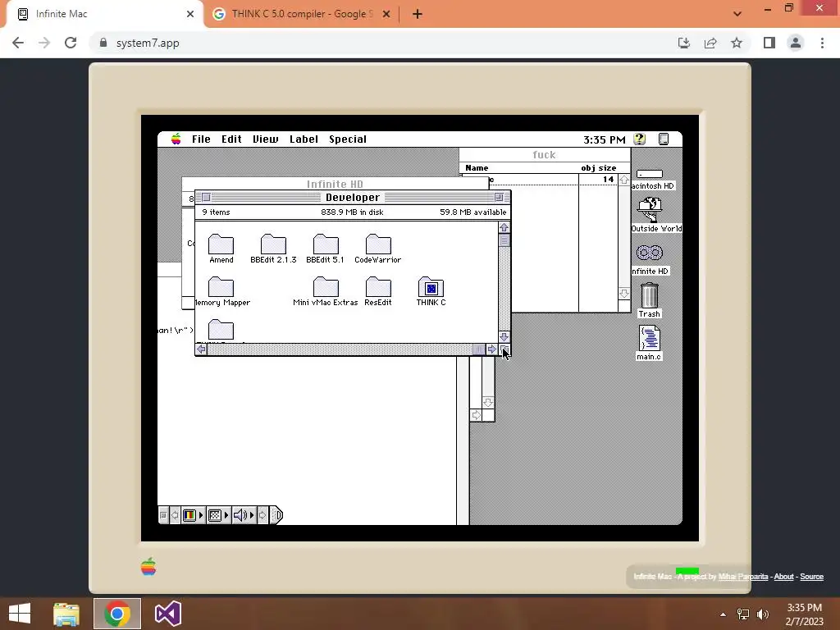Select the main.c file on the desktop
Screen dimensions: 840x630
pos(650,338)
